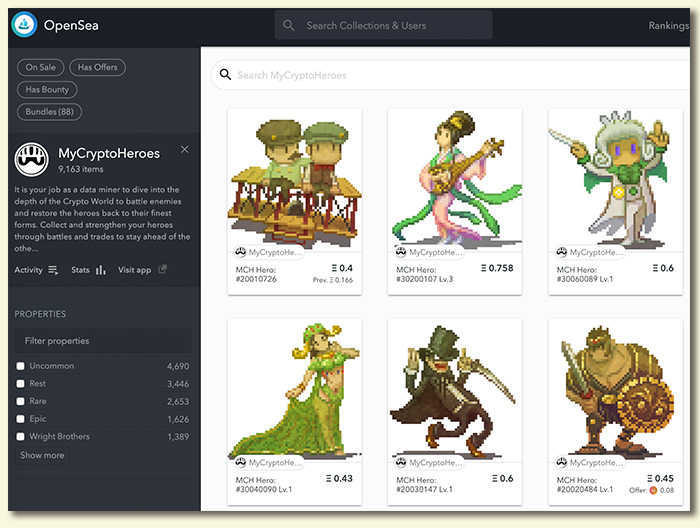The height and width of the screenshot is (528, 700).
Task: Open the MyCryptoHeroes collection title
Action: click(x=109, y=153)
